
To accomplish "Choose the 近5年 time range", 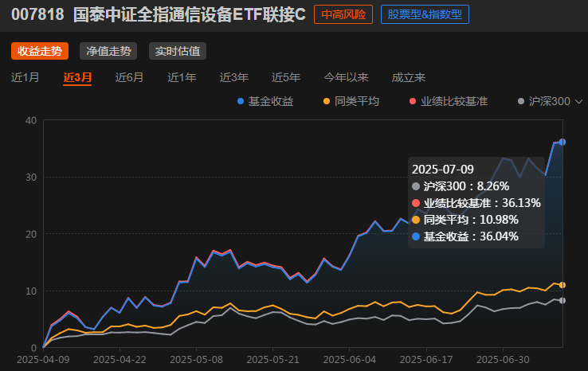I will coord(286,77).
